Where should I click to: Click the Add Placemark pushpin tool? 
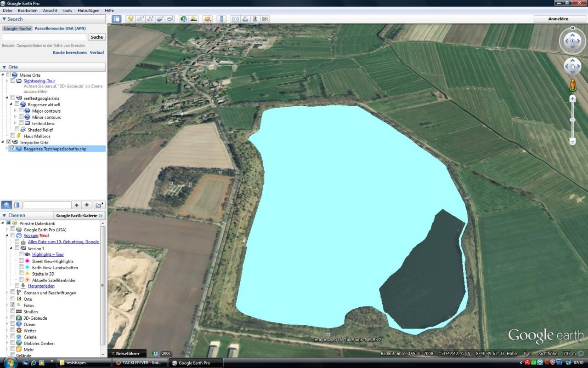pyautogui.click(x=130, y=19)
